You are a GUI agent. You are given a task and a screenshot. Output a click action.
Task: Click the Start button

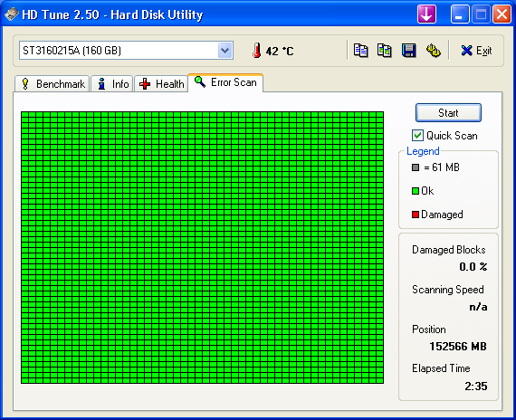(x=448, y=113)
